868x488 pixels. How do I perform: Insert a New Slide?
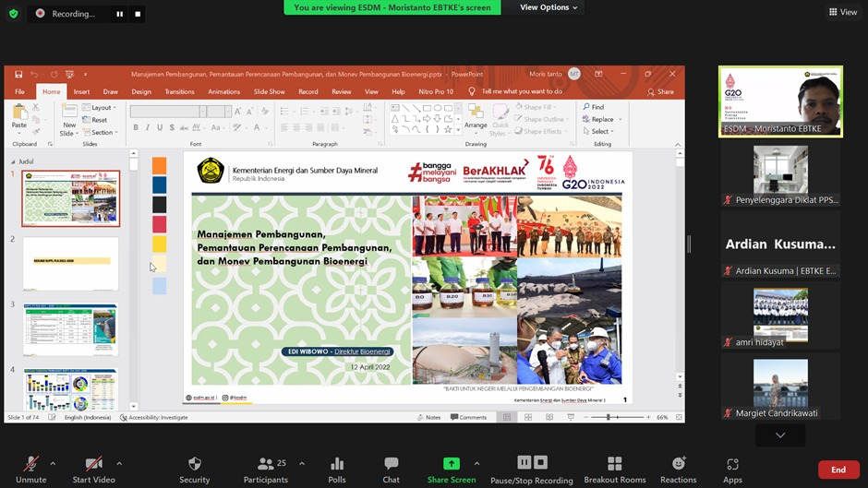tap(69, 121)
